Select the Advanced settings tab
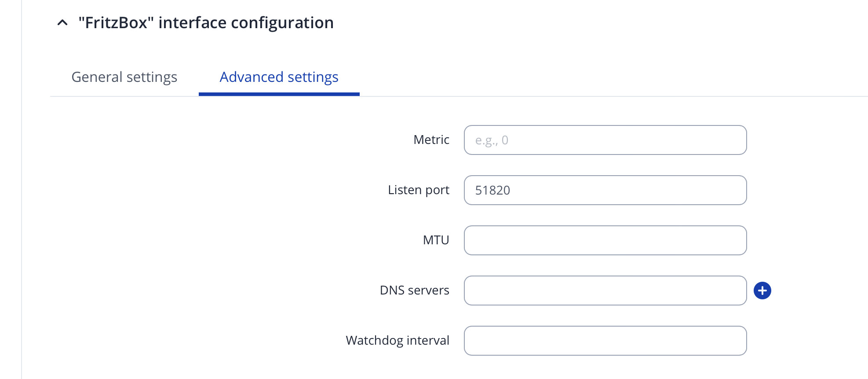Image resolution: width=868 pixels, height=379 pixels. pos(279,77)
